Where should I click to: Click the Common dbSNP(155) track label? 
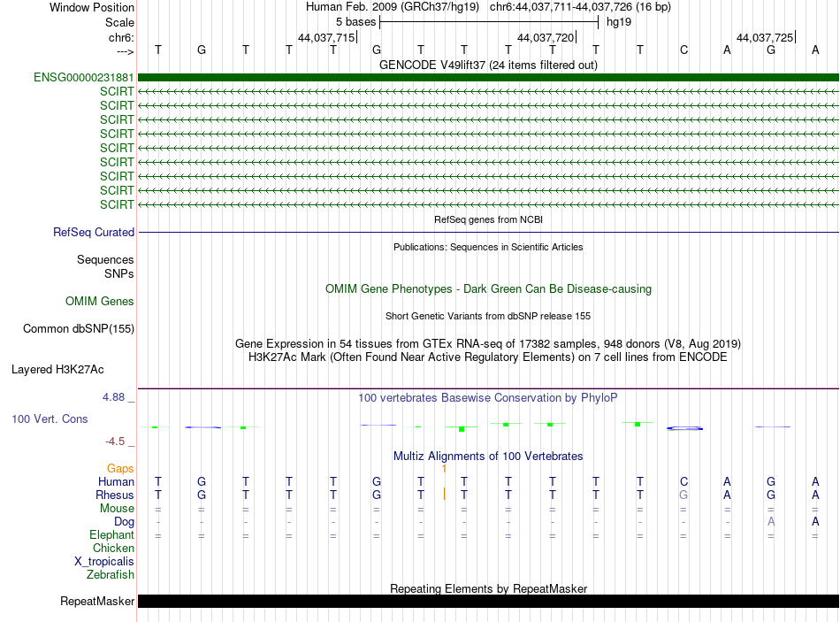pyautogui.click(x=79, y=328)
